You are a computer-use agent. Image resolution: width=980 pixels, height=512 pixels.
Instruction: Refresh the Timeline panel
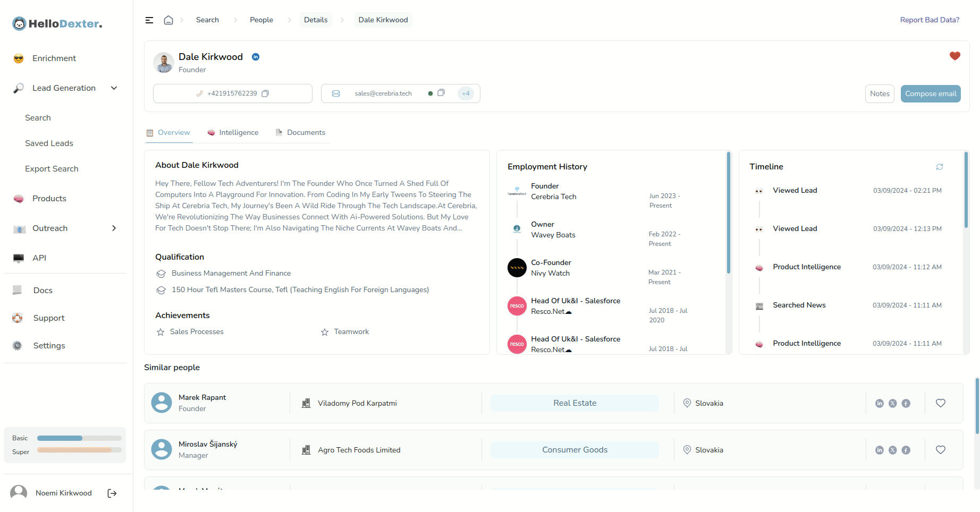point(940,167)
